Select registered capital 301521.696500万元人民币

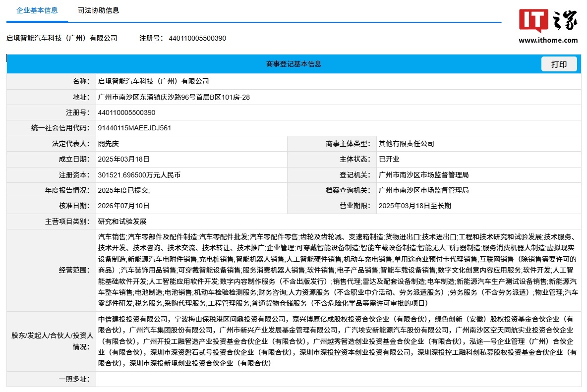(x=139, y=174)
